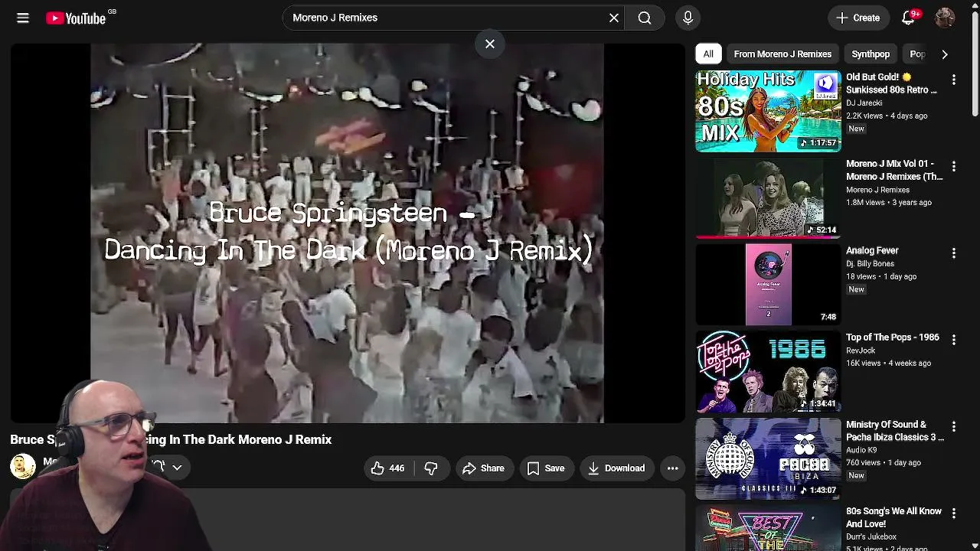
Task: Visit RevJock channel
Action: pos(861,350)
